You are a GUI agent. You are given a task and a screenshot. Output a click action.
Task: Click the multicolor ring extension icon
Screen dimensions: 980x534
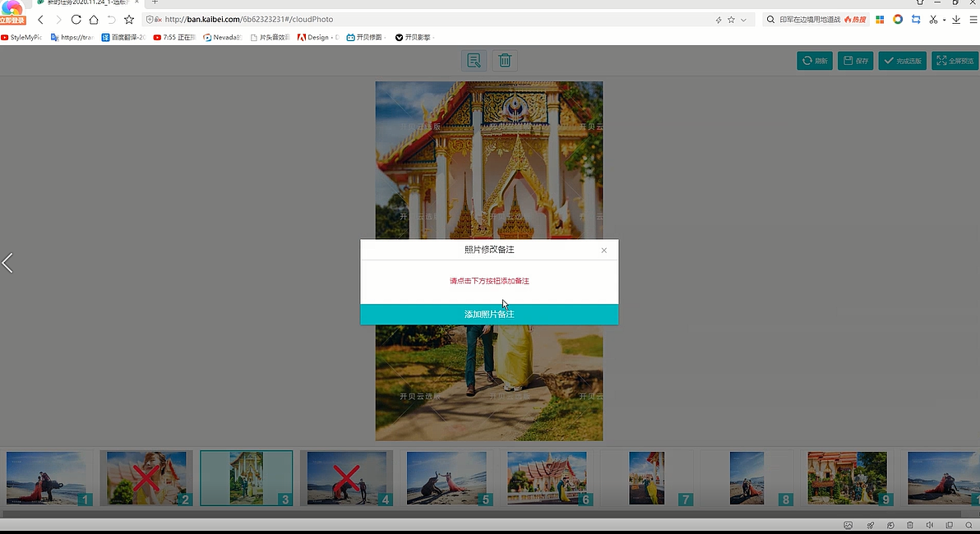pos(898,20)
